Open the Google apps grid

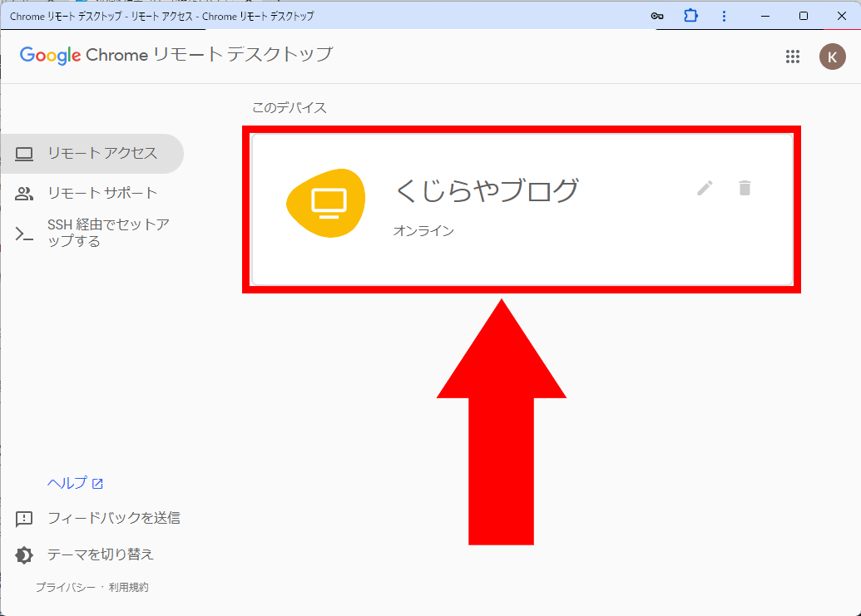tap(793, 57)
